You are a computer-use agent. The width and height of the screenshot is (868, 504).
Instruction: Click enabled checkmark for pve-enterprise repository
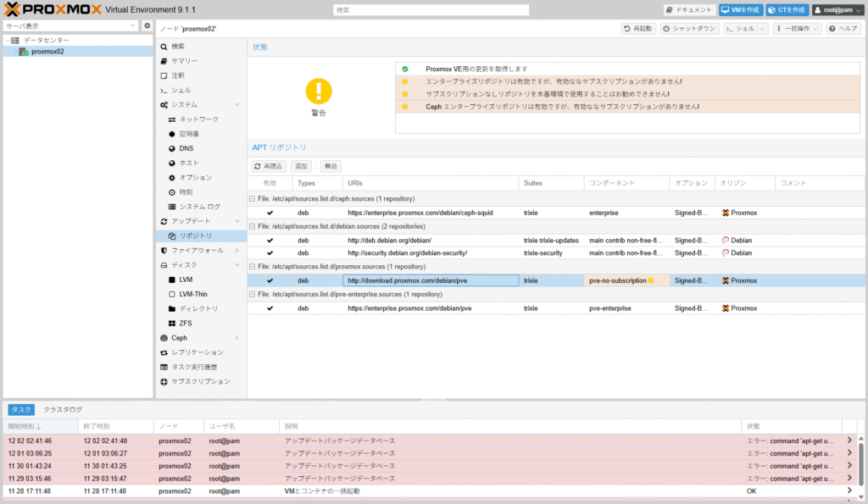[270, 308]
